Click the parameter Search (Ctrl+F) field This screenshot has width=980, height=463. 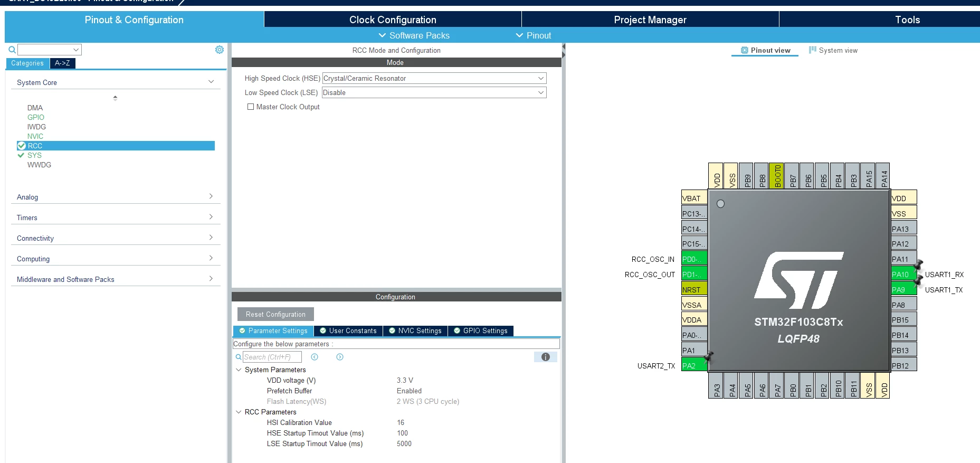[272, 357]
